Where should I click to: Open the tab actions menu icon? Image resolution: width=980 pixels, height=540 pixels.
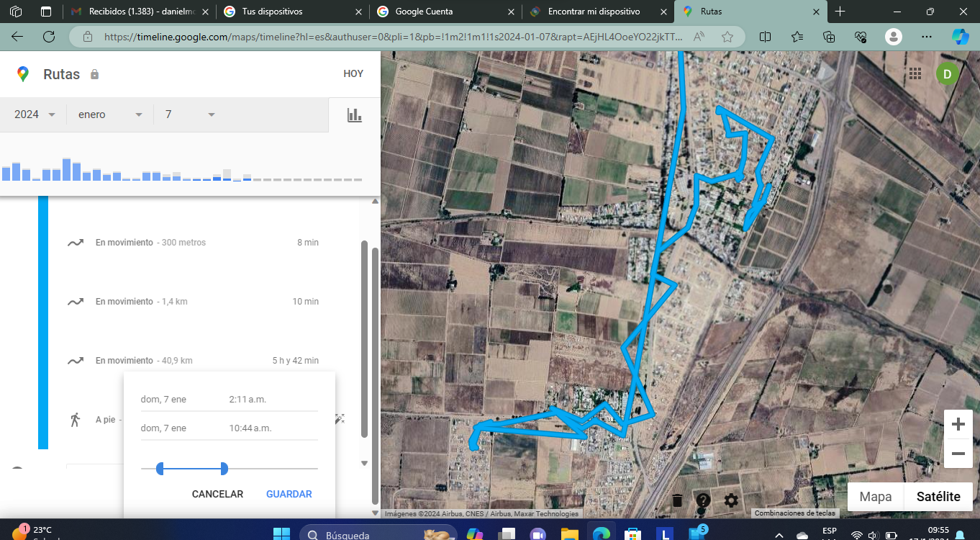(46, 12)
